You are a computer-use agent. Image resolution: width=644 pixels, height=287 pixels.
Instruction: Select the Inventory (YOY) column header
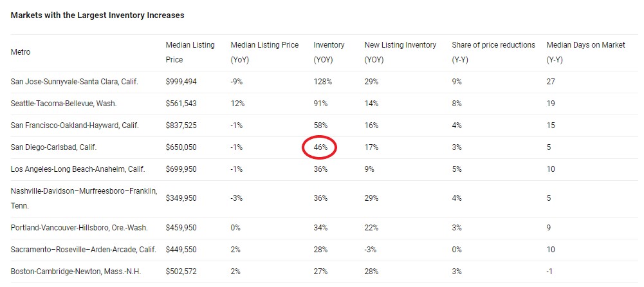point(329,52)
